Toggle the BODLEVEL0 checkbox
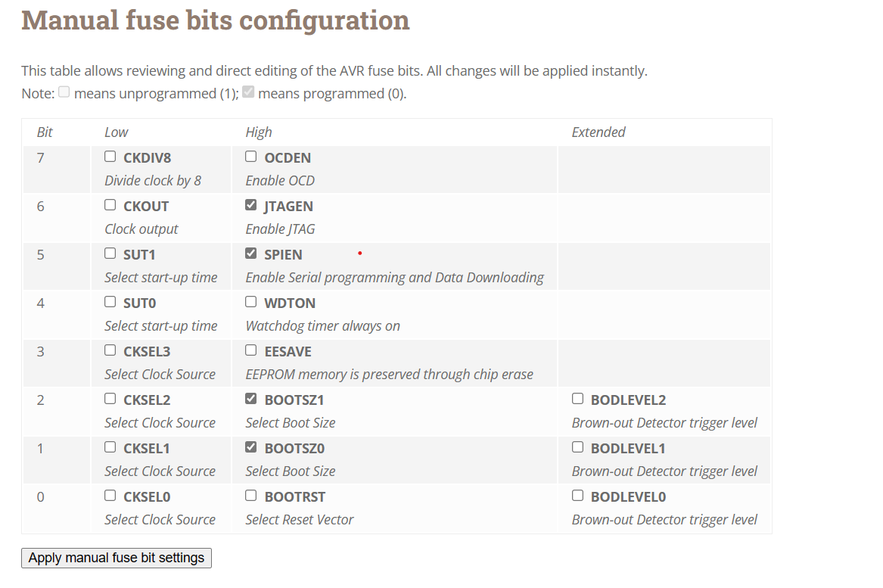 pyautogui.click(x=578, y=496)
